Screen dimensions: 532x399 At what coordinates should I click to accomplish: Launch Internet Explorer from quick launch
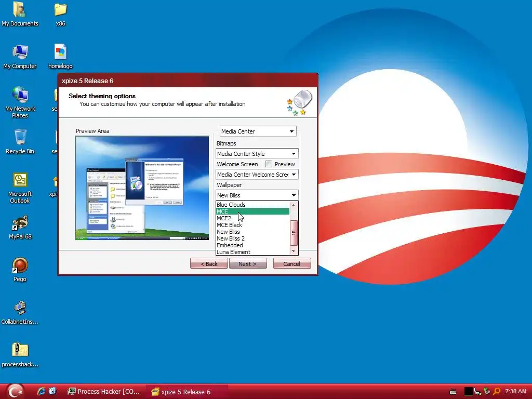pyautogui.click(x=41, y=392)
